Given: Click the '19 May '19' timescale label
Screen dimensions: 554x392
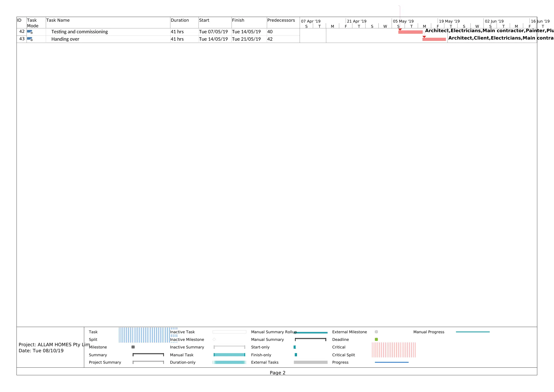Looking at the screenshot, I should pos(449,21).
